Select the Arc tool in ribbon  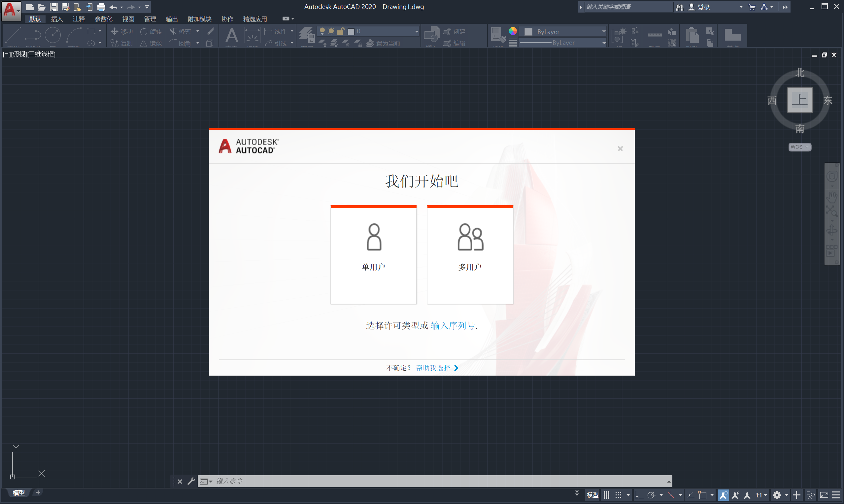74,35
